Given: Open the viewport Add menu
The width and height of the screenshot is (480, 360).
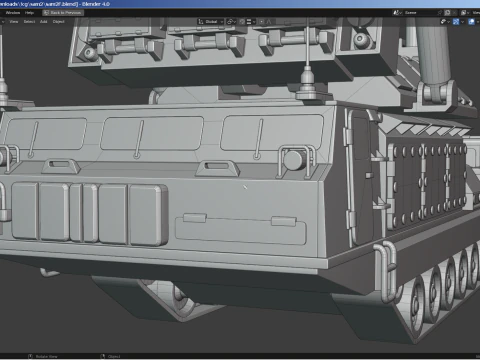Looking at the screenshot, I should (44, 22).
